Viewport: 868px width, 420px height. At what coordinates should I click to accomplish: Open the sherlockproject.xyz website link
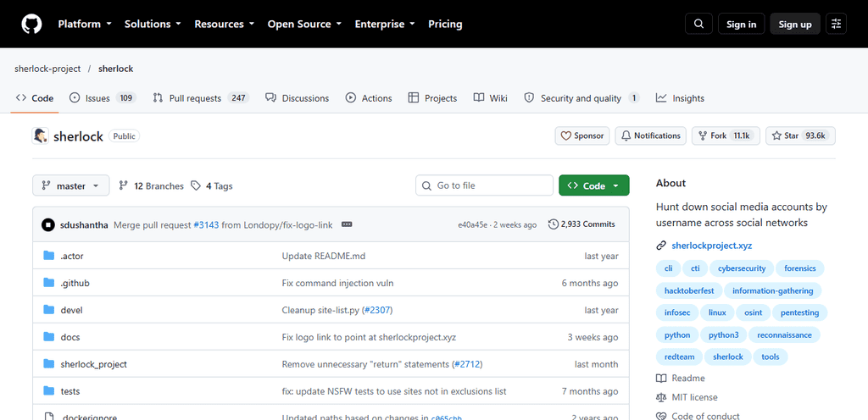click(711, 246)
